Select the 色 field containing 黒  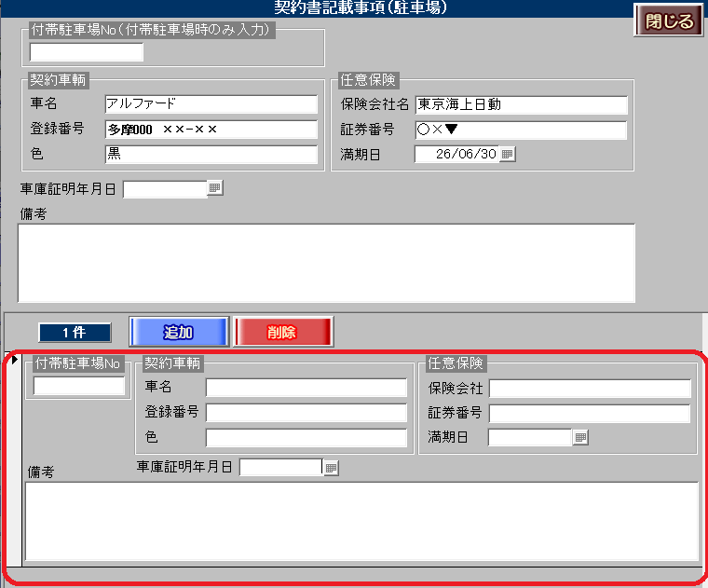pos(211,154)
